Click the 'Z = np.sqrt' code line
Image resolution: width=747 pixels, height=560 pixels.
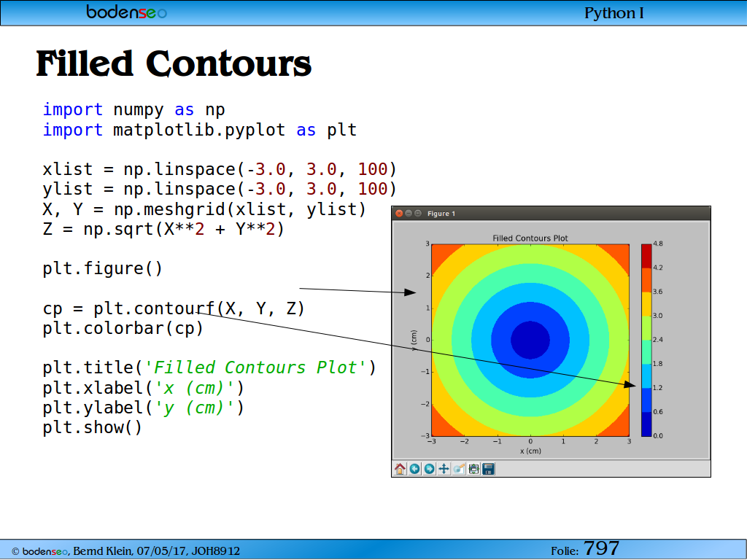(x=163, y=230)
